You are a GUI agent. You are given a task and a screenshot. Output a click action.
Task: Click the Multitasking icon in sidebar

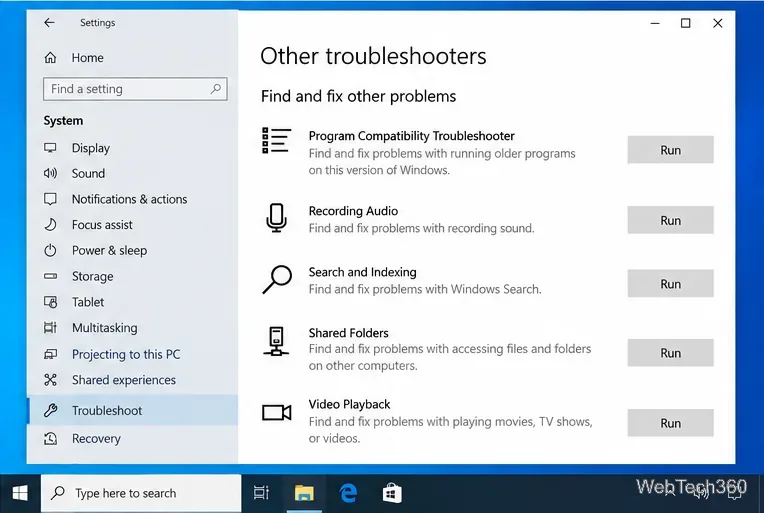point(50,327)
